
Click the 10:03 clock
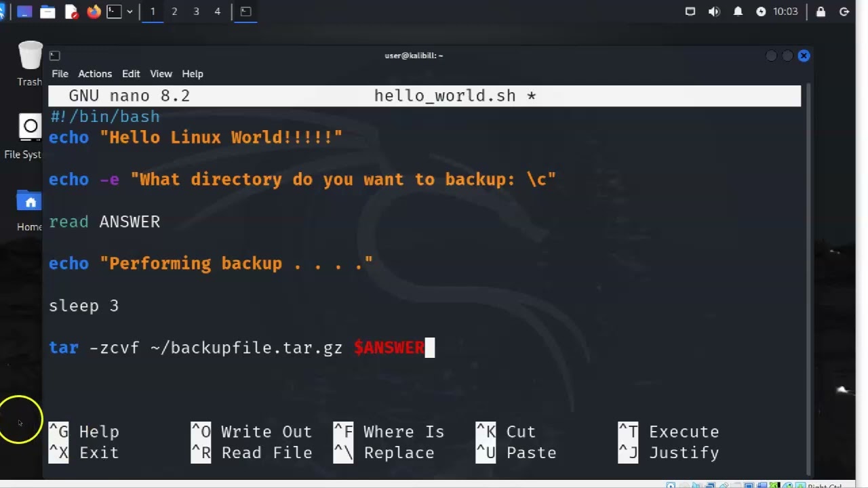click(785, 12)
